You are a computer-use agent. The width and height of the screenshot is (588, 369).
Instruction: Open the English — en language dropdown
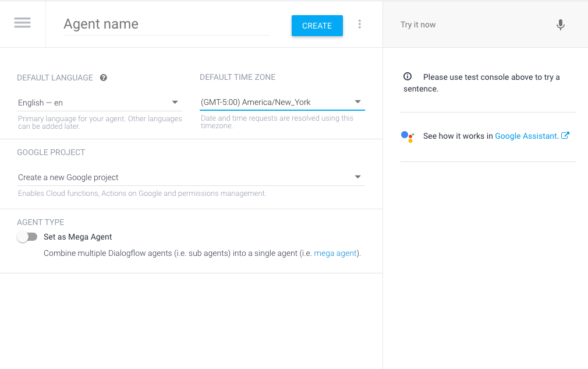tap(100, 103)
